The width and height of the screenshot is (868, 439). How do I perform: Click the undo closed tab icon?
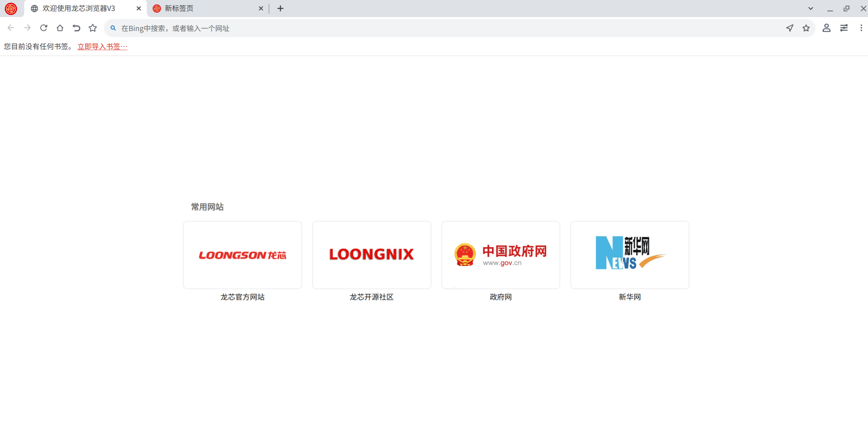[76, 28]
